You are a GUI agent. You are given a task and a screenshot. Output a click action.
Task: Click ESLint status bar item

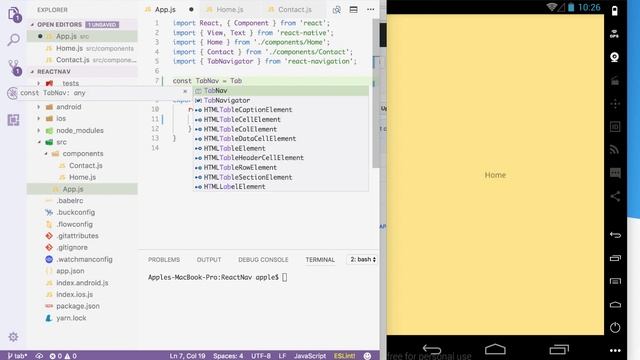pyautogui.click(x=344, y=356)
